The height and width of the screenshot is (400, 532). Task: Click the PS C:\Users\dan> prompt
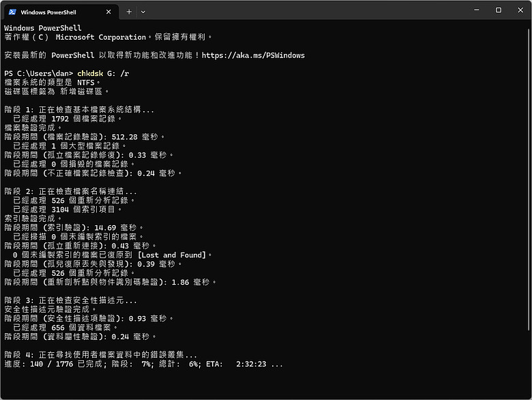(39, 73)
